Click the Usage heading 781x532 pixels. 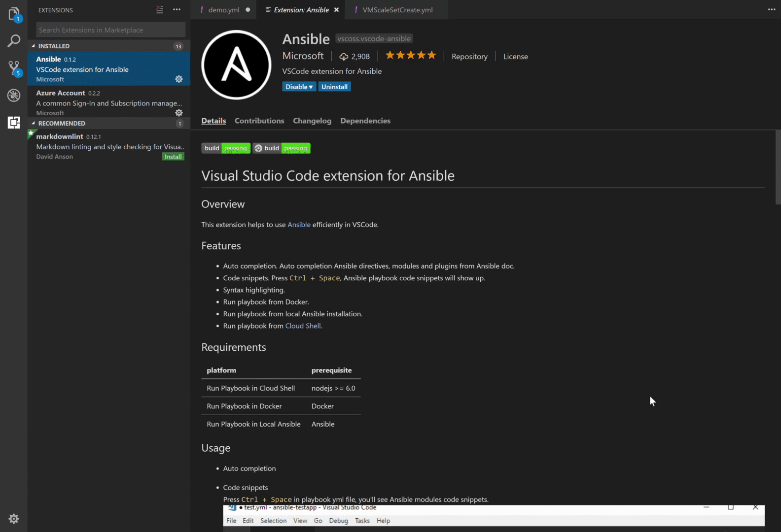coord(216,448)
